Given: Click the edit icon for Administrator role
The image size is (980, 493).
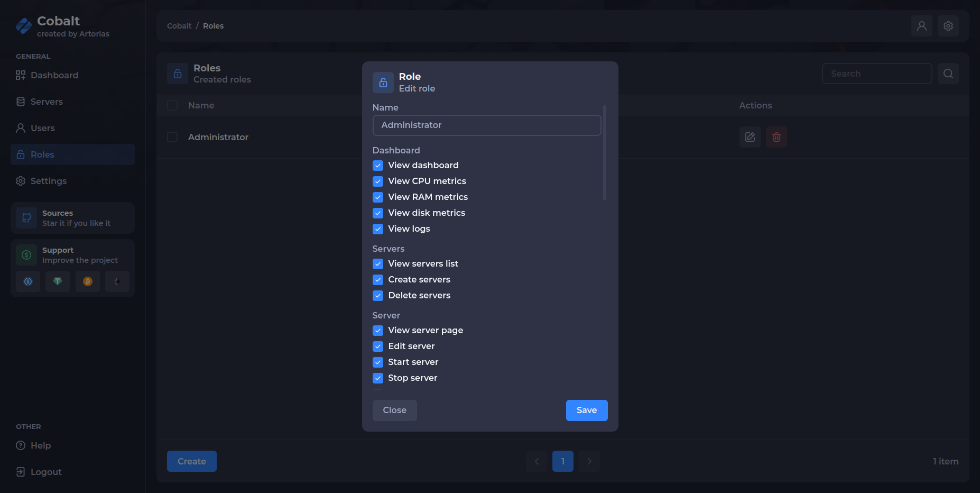Looking at the screenshot, I should (750, 137).
